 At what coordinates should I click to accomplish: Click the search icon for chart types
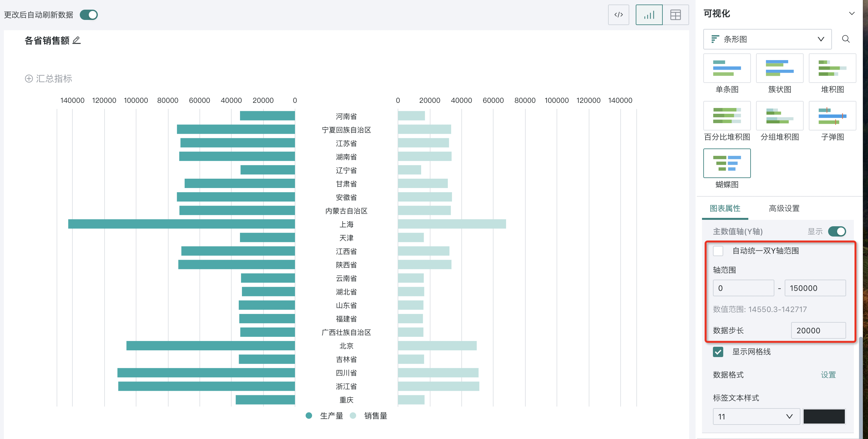click(845, 39)
